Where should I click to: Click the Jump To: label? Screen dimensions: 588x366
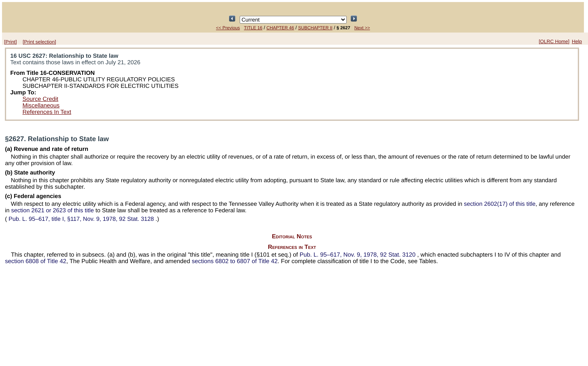click(23, 93)
